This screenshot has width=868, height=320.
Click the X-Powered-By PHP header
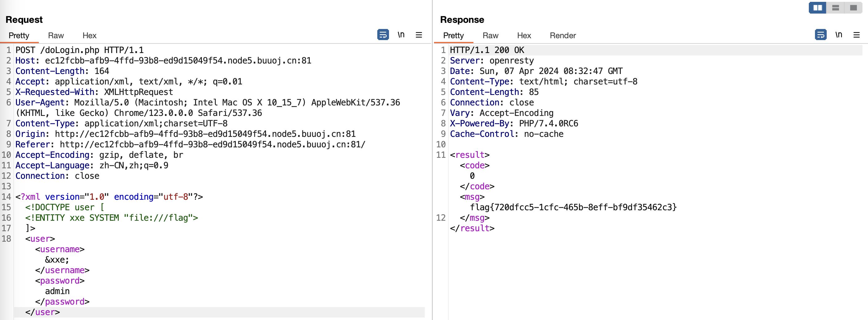514,123
